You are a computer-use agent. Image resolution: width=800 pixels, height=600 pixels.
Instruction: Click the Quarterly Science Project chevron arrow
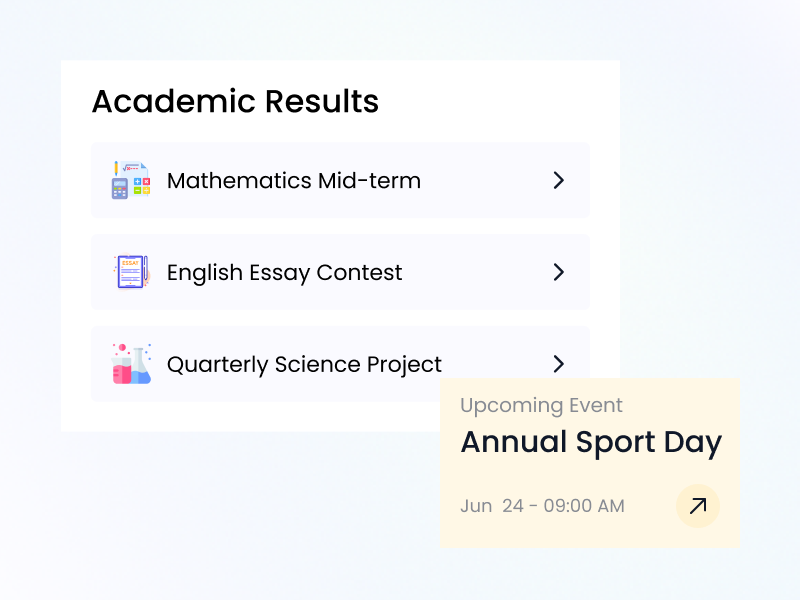[x=559, y=363]
